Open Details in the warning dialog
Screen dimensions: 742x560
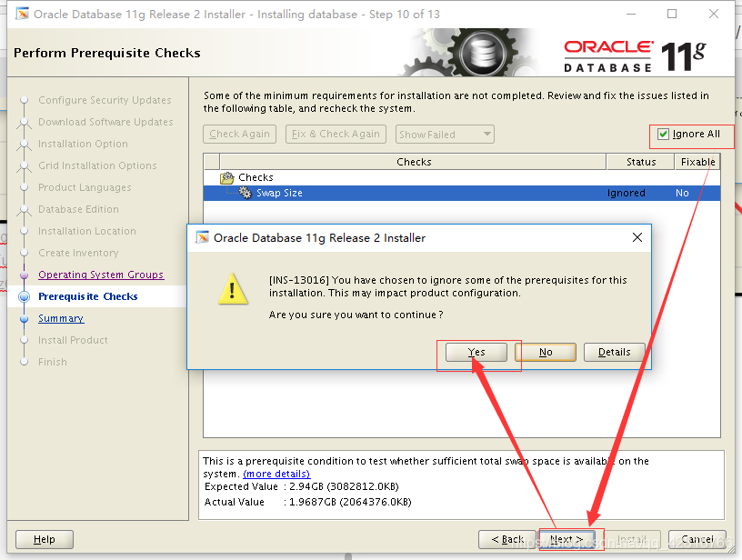coord(614,353)
